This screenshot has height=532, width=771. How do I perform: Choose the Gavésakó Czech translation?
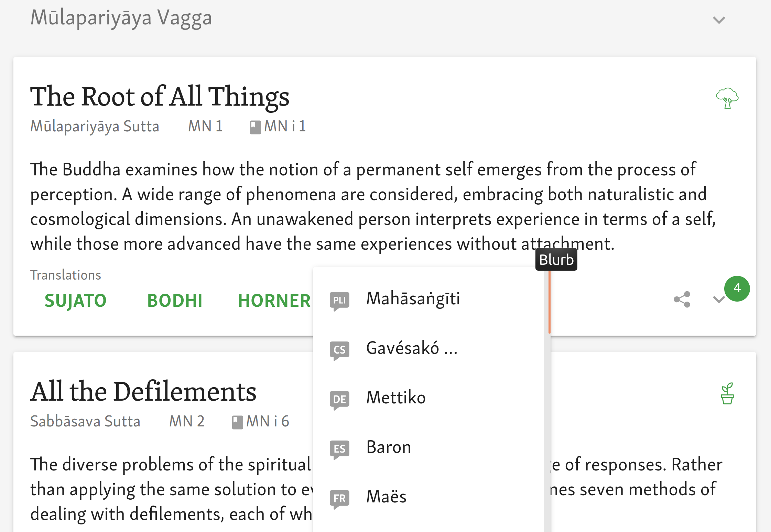coord(412,348)
